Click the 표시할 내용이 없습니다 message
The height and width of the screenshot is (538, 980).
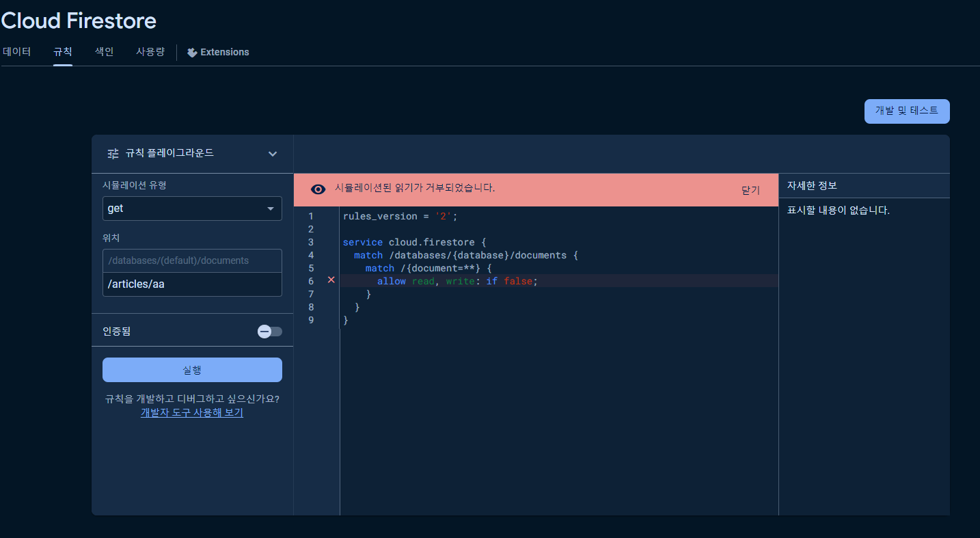point(839,211)
